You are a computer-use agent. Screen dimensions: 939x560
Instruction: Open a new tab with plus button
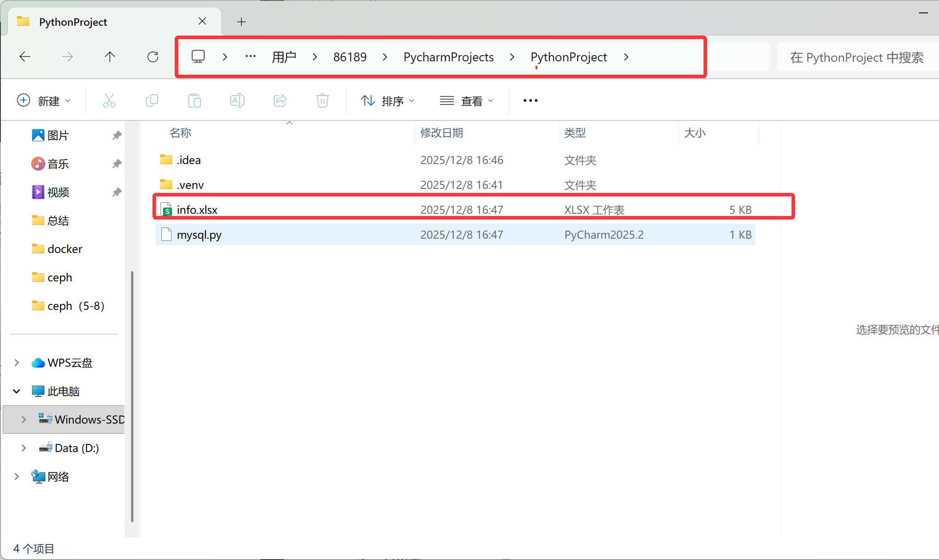pos(241,22)
